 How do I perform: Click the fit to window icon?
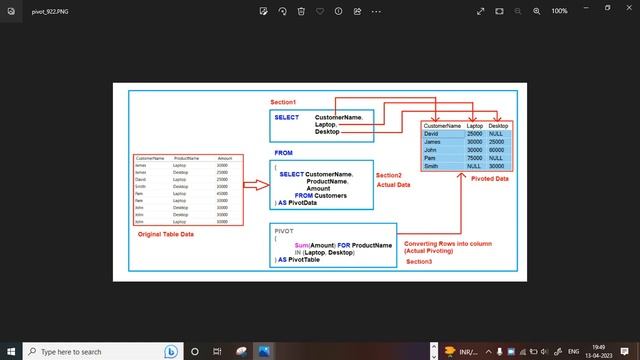[499, 11]
